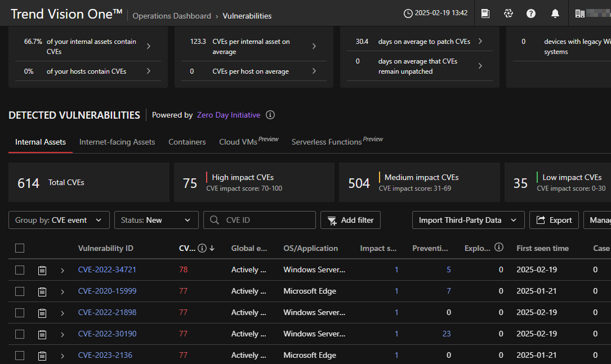Switch to the Internet-facing Assets tab
The height and width of the screenshot is (364, 611).
coord(117,142)
